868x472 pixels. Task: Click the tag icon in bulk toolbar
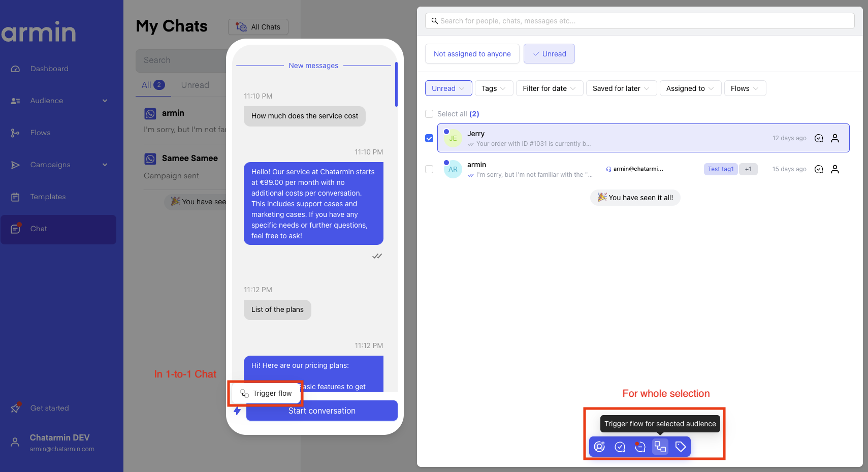click(x=681, y=447)
